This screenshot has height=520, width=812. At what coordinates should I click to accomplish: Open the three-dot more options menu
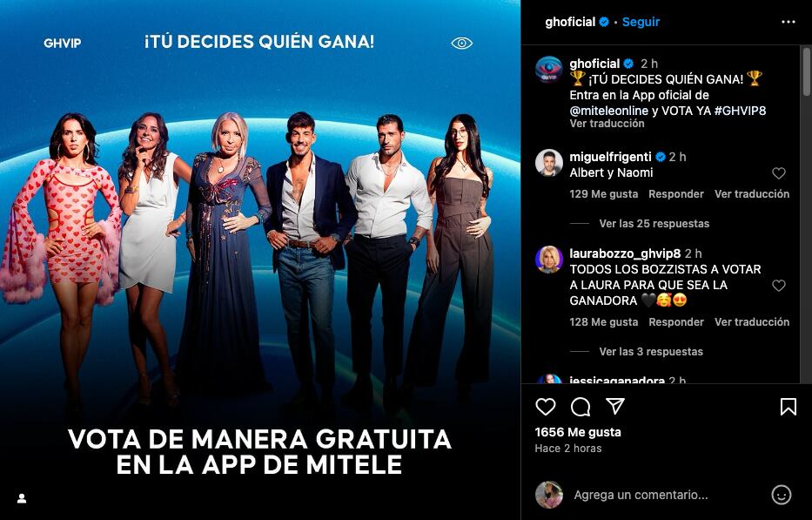tap(789, 22)
